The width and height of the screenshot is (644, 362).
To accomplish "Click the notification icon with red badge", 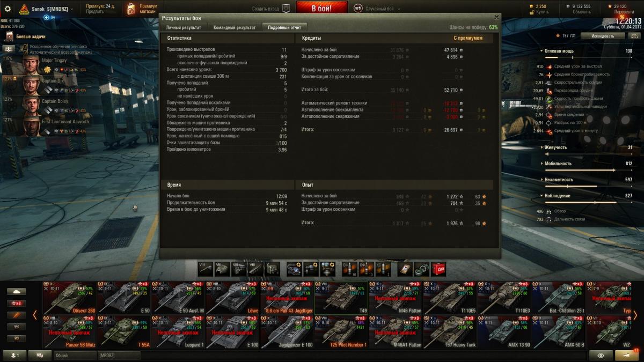I will (x=627, y=355).
